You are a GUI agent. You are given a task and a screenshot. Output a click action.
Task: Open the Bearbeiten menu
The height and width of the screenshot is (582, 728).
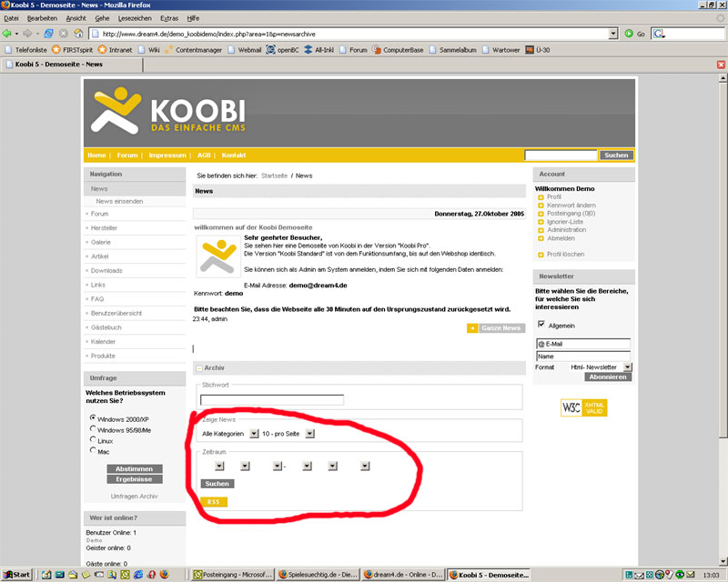point(42,18)
